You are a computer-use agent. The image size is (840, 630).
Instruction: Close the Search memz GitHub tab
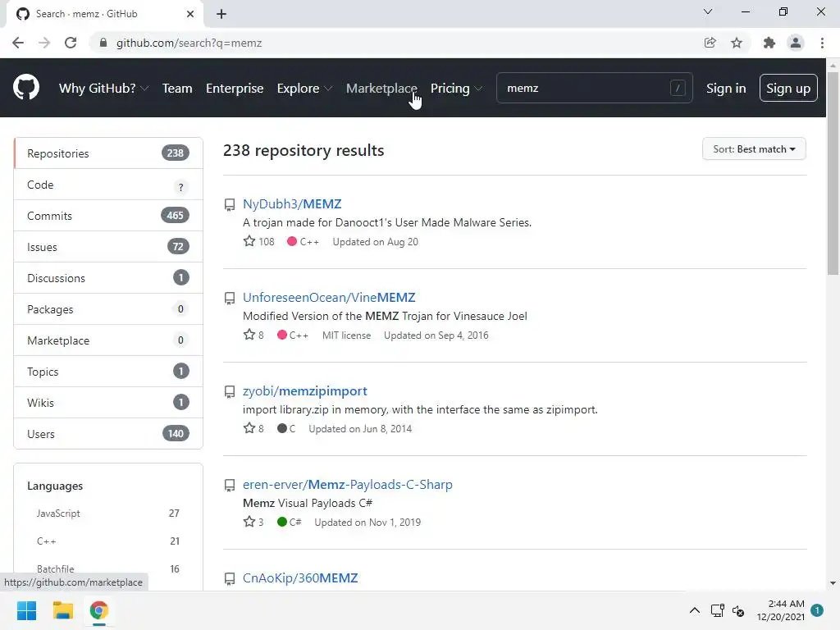click(190, 14)
